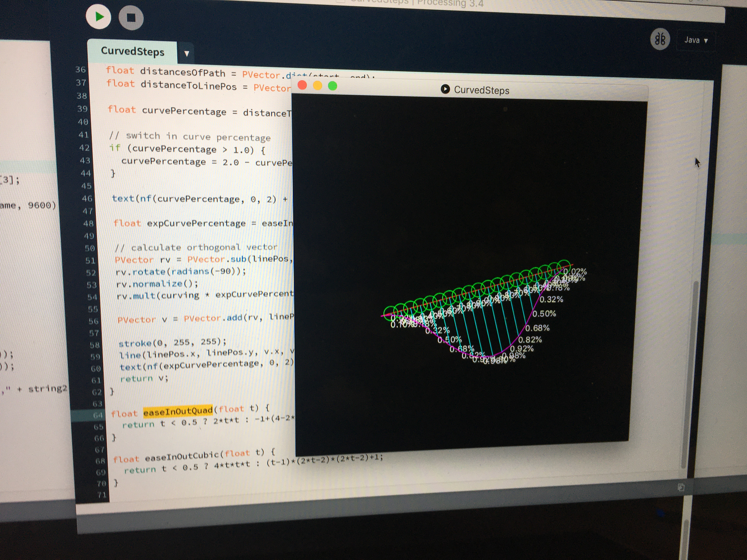Click the return v; statement on line 61

[x=144, y=378]
